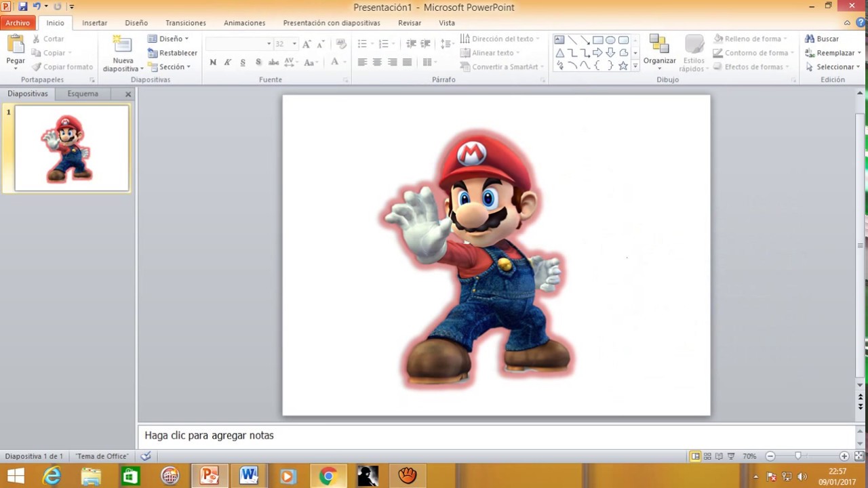This screenshot has height=488, width=868.
Task: Click Restablecer slide button
Action: pyautogui.click(x=172, y=53)
